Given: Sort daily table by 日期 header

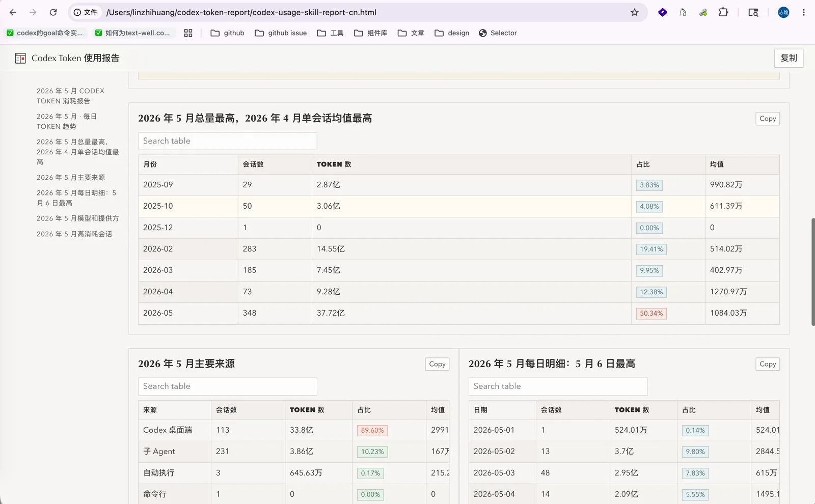Looking at the screenshot, I should tap(502, 410).
